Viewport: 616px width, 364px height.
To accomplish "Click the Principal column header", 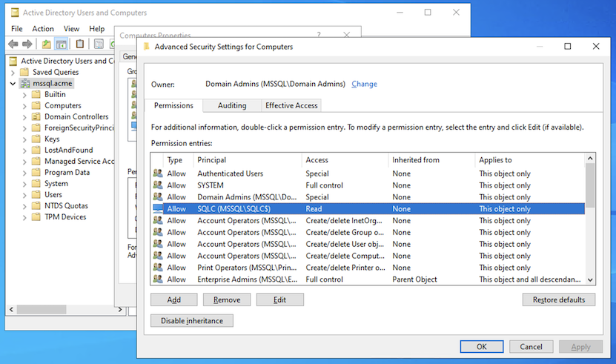I will (x=248, y=160).
